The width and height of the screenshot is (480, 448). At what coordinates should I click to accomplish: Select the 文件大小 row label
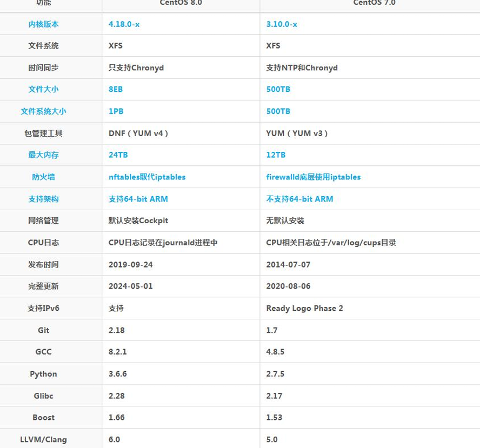coord(43,89)
